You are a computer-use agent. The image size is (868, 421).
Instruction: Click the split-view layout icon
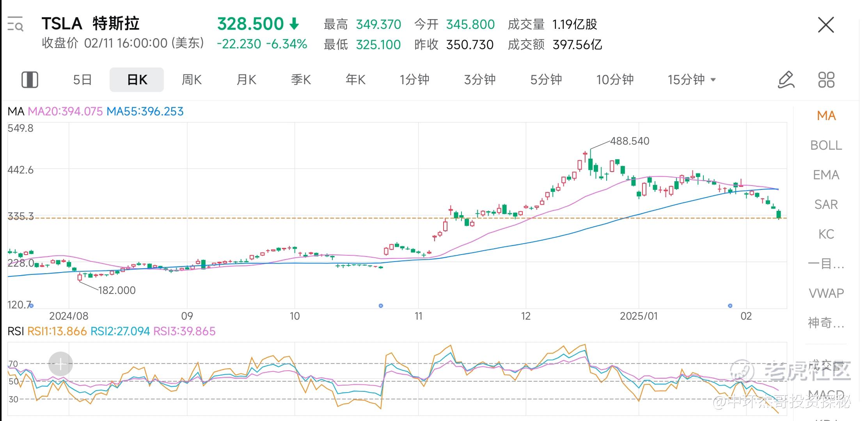click(x=30, y=80)
